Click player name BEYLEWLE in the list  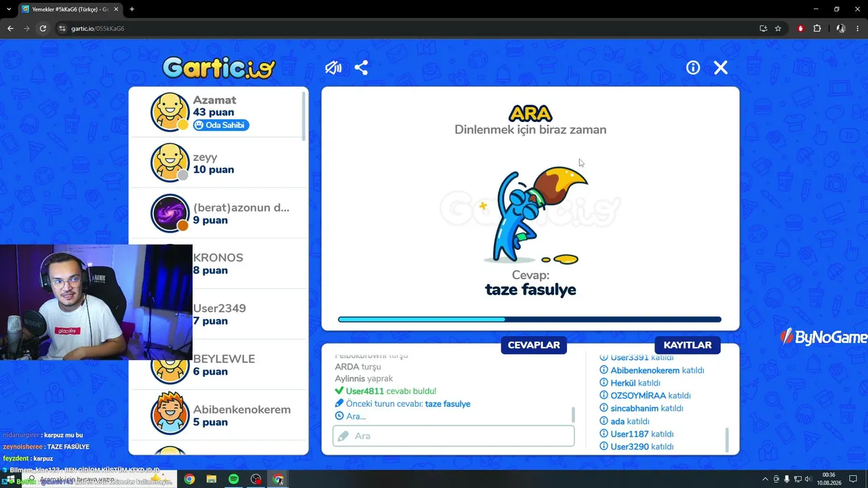(224, 359)
